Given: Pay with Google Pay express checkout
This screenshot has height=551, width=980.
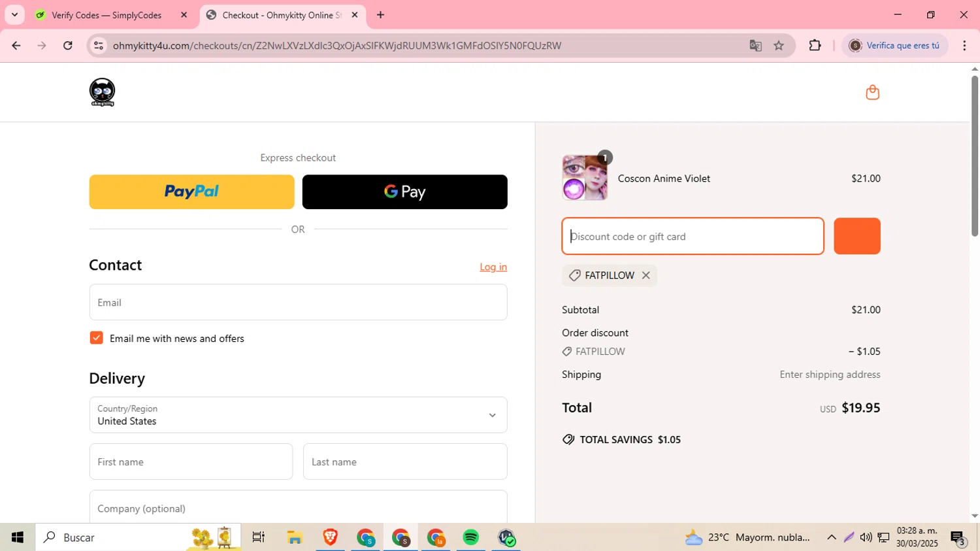Looking at the screenshot, I should click(404, 192).
